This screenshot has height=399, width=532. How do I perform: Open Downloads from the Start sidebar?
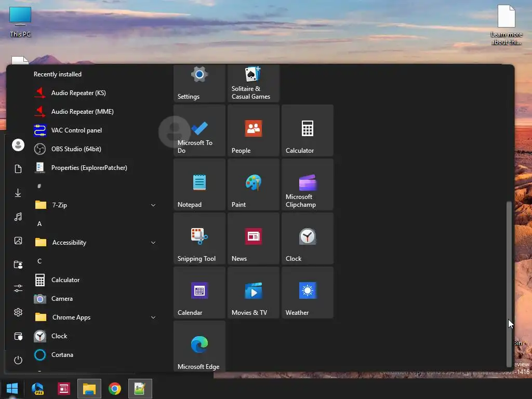coord(18,193)
